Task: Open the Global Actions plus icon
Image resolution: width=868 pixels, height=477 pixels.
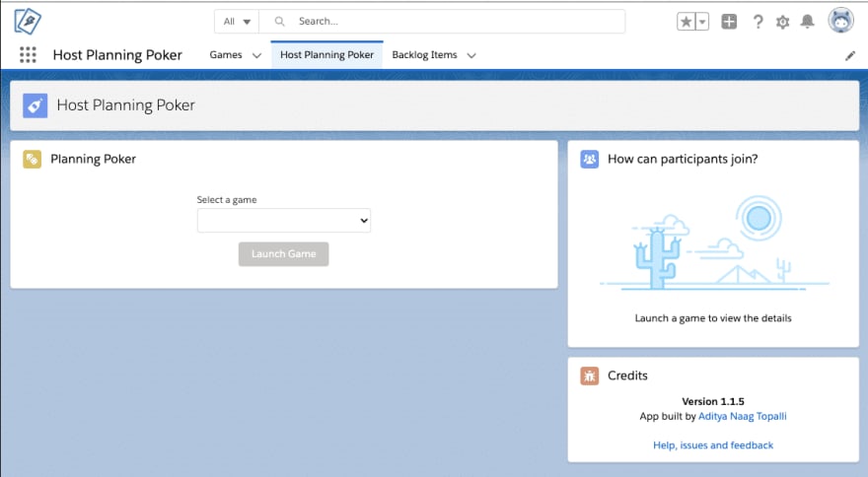Action: [x=729, y=22]
